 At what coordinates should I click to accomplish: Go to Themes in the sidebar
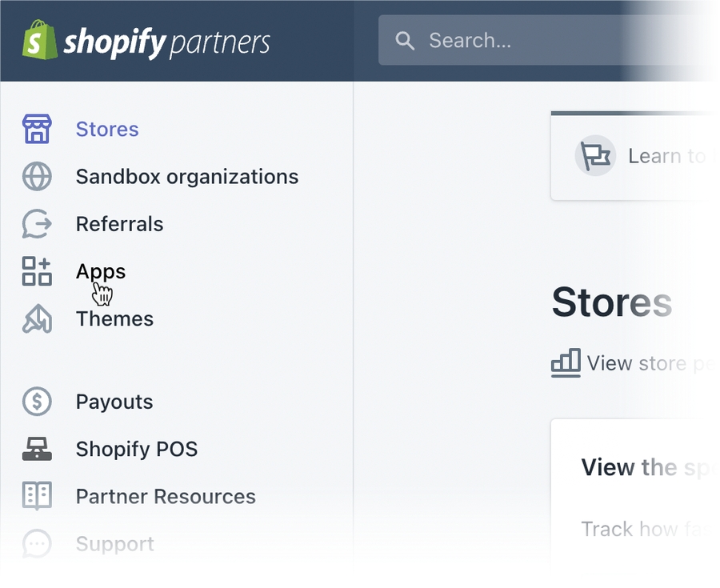pos(114,318)
